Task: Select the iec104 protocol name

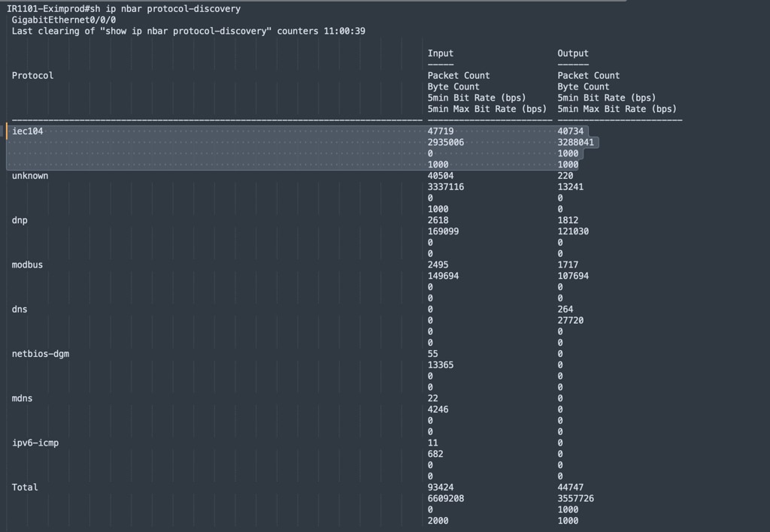Action: click(x=28, y=131)
